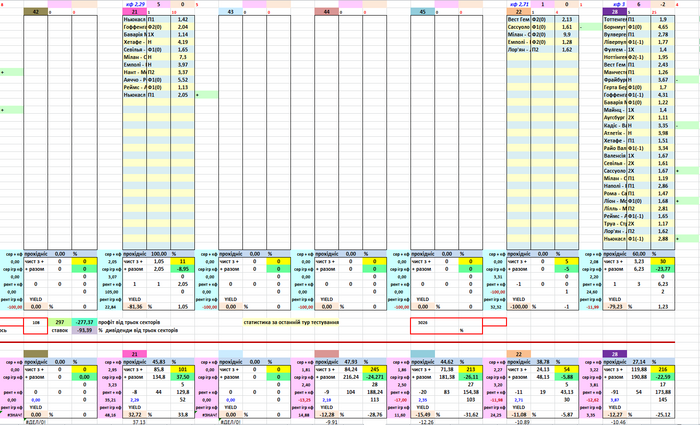This screenshot has width=700, height=425.
Task: Select the YIELD value -81,36
Action: tap(135, 307)
